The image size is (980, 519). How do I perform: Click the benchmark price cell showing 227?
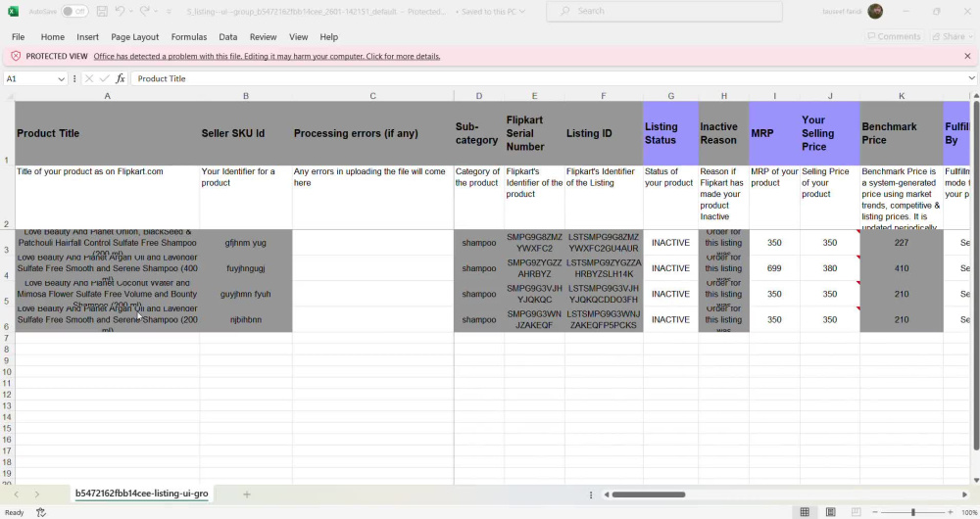pos(902,242)
